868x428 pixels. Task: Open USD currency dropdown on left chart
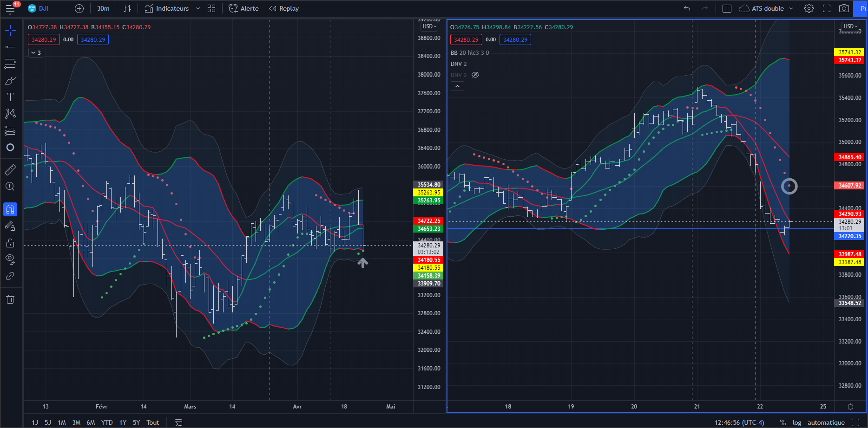click(430, 26)
